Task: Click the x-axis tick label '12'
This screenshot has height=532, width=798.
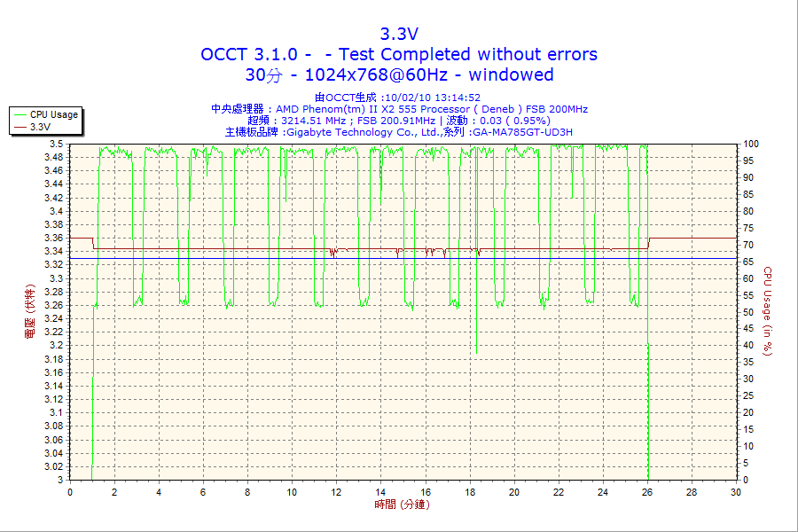Action: [x=336, y=492]
